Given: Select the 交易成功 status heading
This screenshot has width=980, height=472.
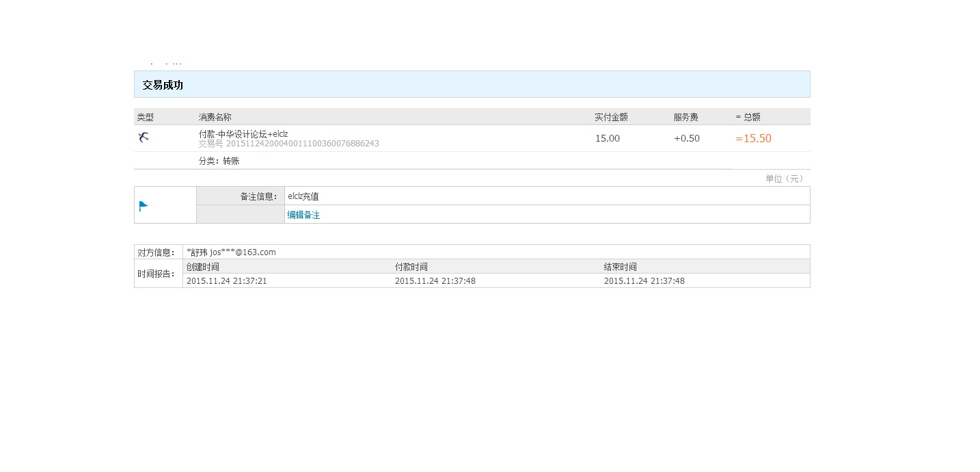Looking at the screenshot, I should [163, 85].
